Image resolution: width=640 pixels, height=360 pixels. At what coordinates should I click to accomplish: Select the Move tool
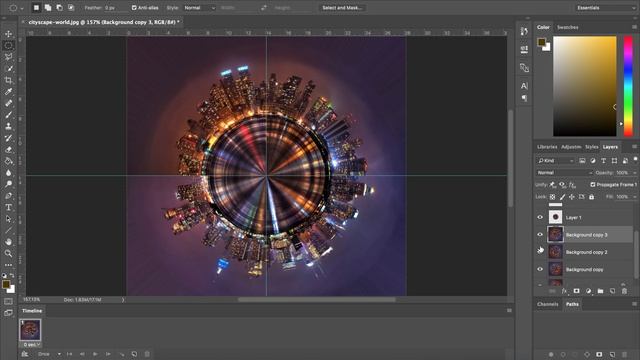[x=9, y=34]
